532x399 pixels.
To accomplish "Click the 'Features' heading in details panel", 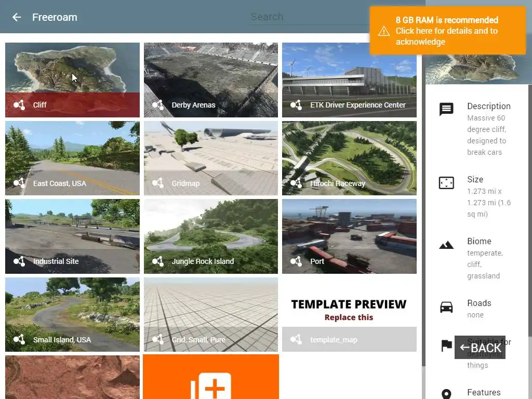I will (x=484, y=392).
